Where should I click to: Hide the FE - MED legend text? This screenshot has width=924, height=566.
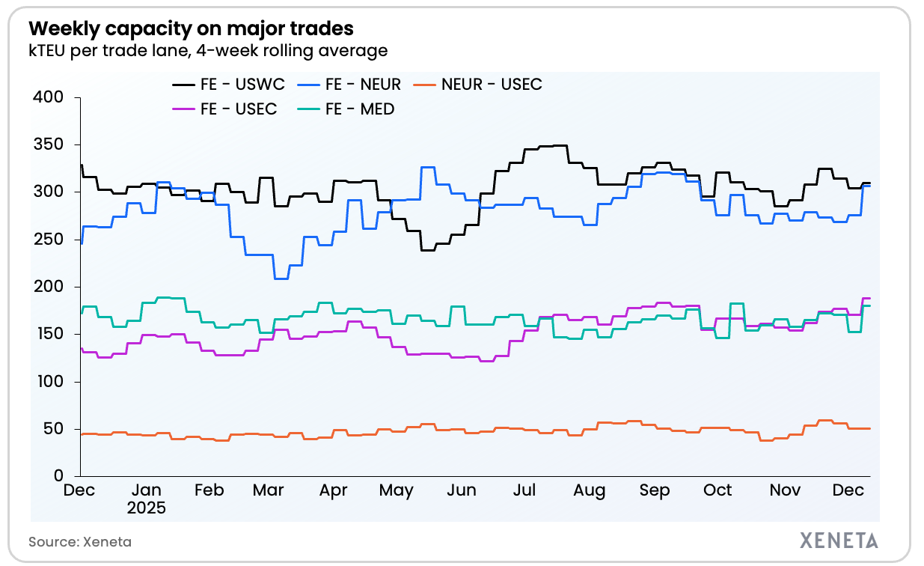pyautogui.click(x=360, y=109)
